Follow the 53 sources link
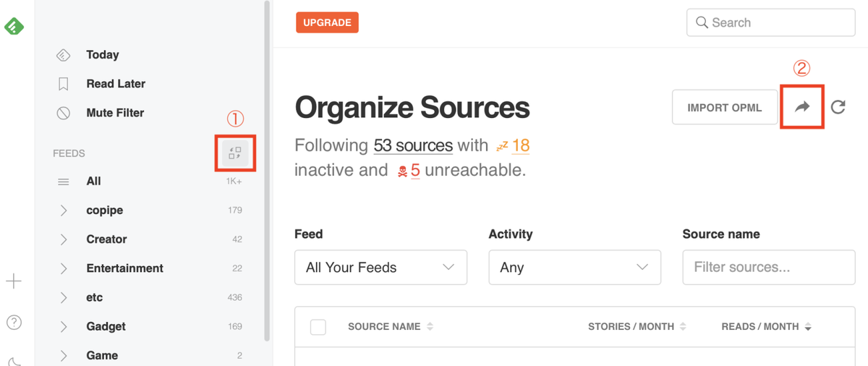The image size is (868, 366). coord(413,145)
